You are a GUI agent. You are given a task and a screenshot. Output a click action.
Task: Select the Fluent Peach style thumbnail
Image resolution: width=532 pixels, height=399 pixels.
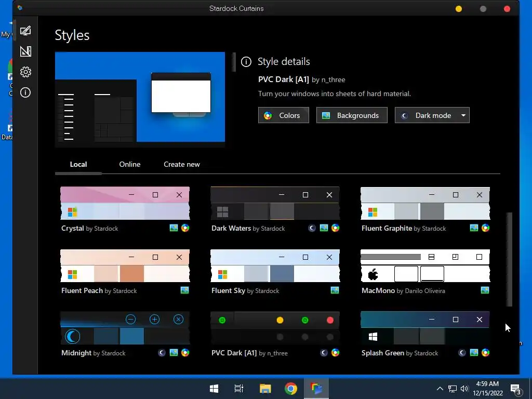[125, 265]
